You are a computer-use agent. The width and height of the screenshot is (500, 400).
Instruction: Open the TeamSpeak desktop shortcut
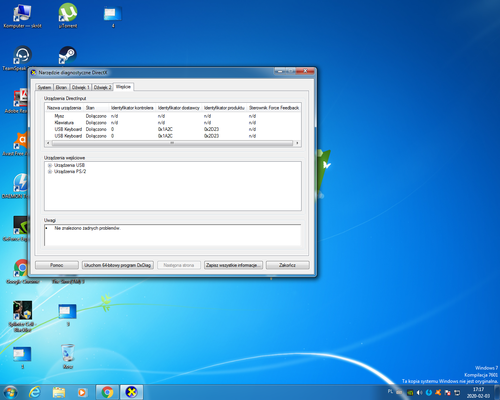pos(21,58)
